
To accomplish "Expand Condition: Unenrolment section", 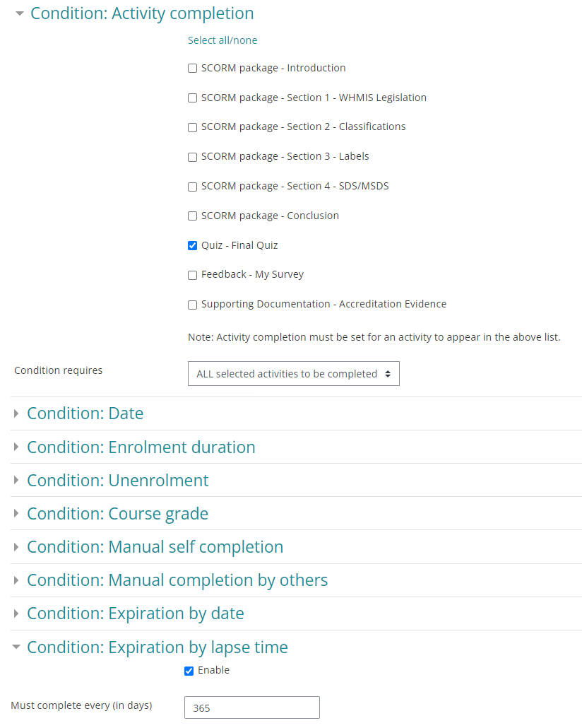I will pos(117,481).
